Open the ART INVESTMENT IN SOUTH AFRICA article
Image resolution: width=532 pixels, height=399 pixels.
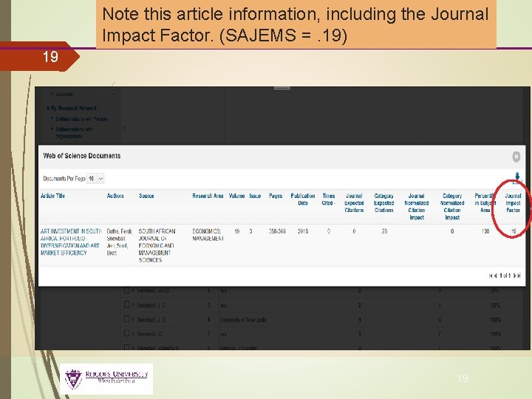[71, 242]
